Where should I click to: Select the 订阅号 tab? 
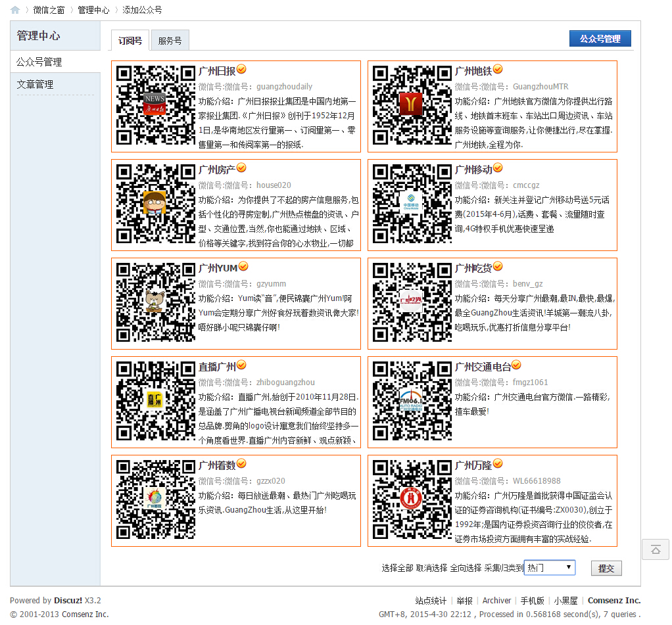(130, 39)
